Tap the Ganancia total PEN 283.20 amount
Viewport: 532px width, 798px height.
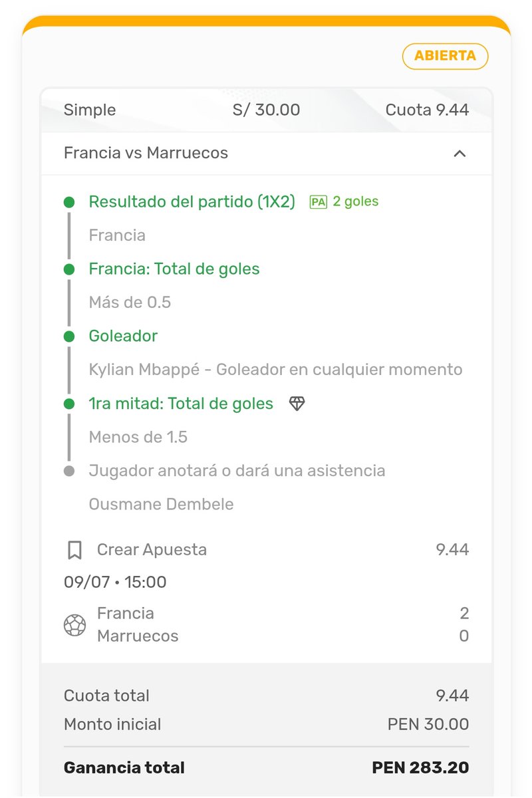pos(420,767)
